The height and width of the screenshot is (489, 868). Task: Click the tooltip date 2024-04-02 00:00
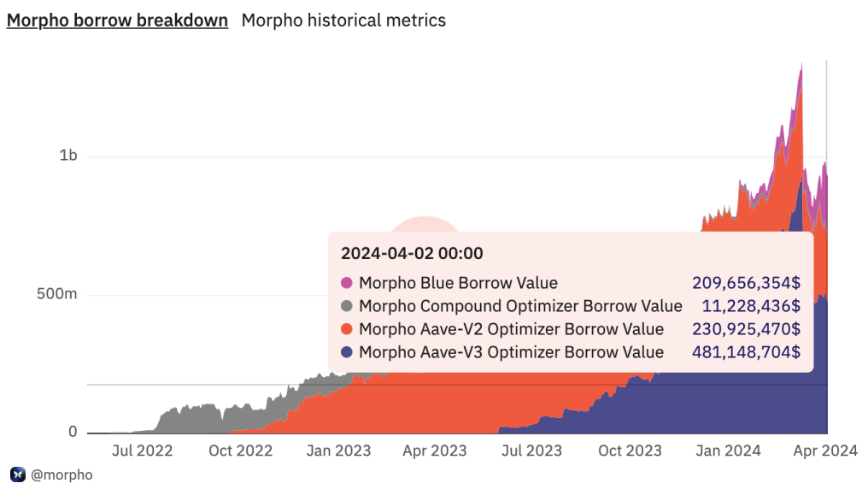tap(412, 253)
